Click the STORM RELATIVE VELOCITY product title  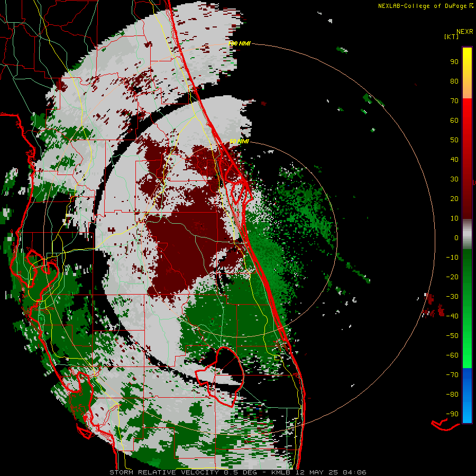(x=164, y=472)
